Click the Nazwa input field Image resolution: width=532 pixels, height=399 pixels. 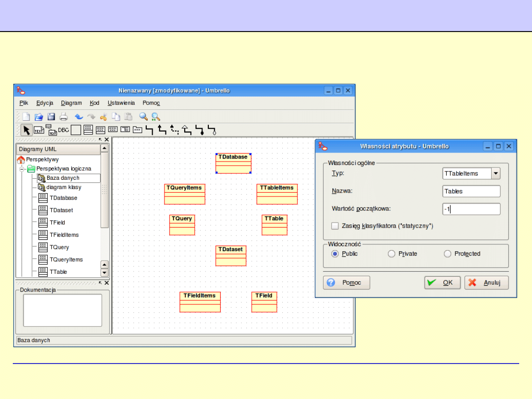pos(471,191)
